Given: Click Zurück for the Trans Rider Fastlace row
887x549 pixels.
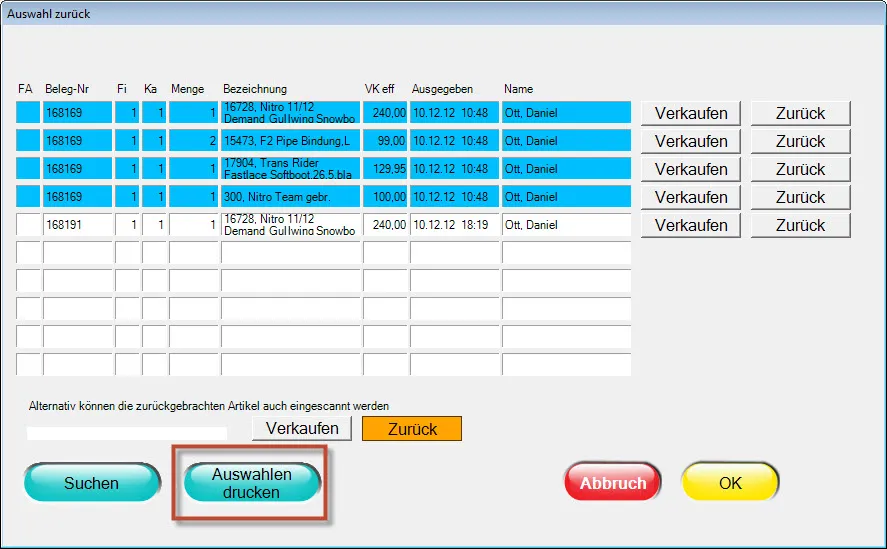Looking at the screenshot, I should [x=800, y=169].
